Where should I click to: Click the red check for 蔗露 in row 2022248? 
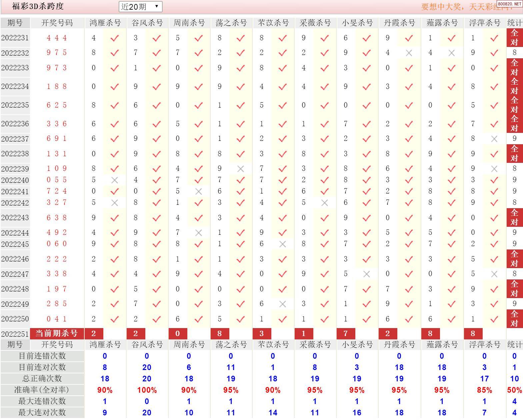click(452, 289)
